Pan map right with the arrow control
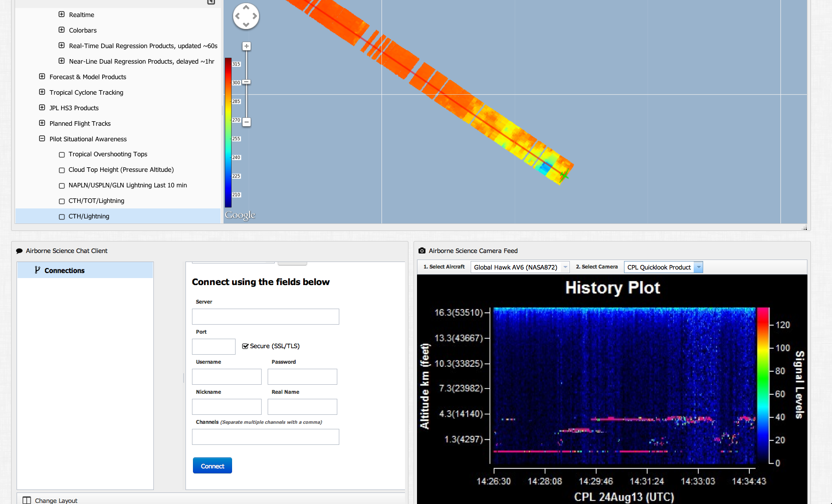 pos(255,16)
